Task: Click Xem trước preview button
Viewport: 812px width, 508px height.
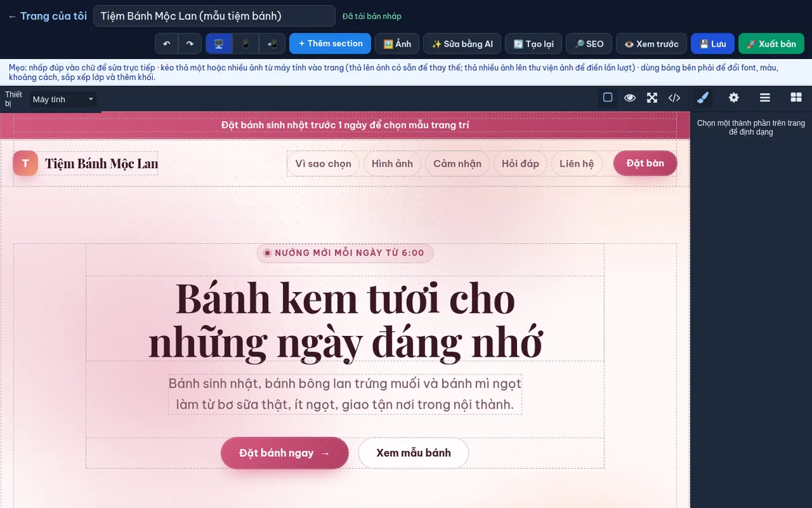Action: coord(651,43)
